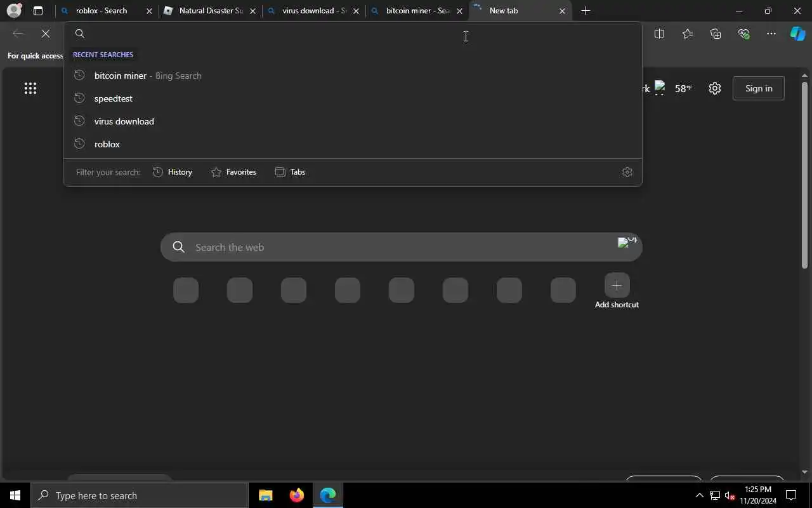This screenshot has width=812, height=508.
Task: Close the roblox - Search tab
Action: point(150,11)
